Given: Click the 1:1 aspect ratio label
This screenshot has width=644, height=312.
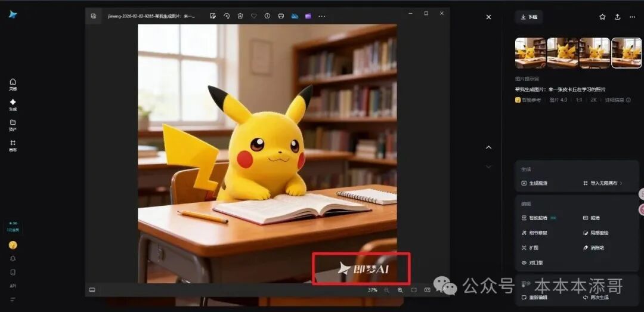Looking at the screenshot, I should point(579,100).
